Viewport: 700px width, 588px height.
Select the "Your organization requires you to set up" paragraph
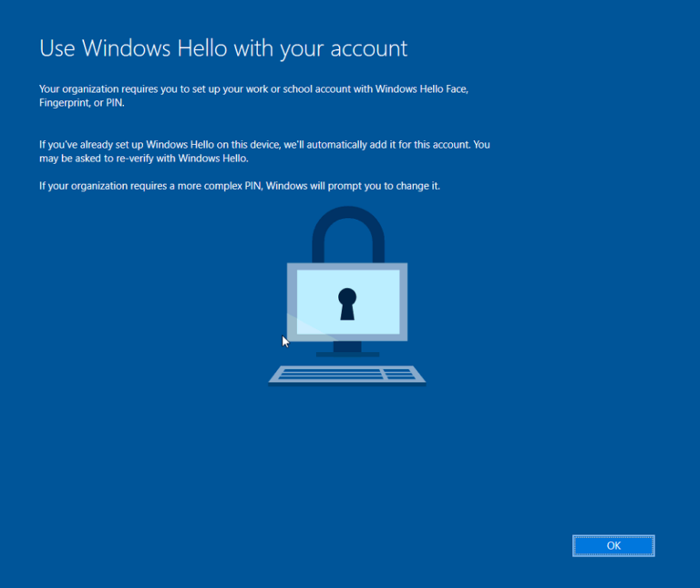(253, 96)
